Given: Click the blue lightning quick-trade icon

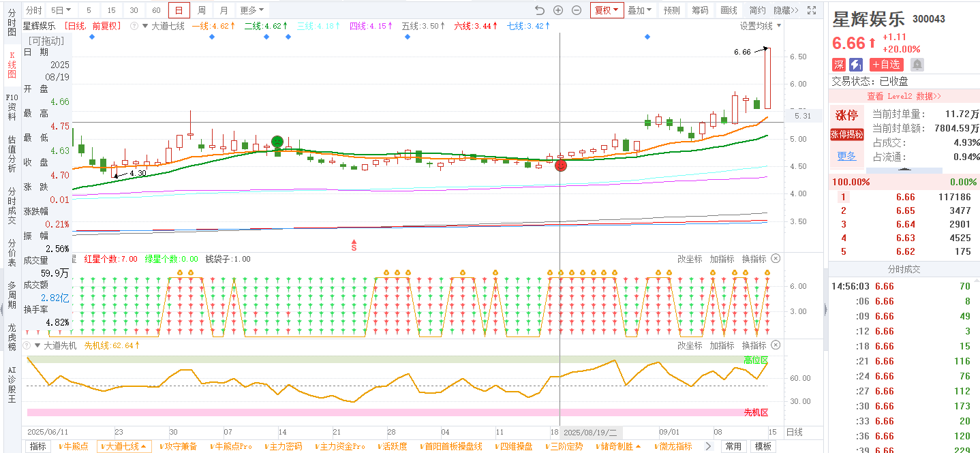Looking at the screenshot, I should 856,65.
